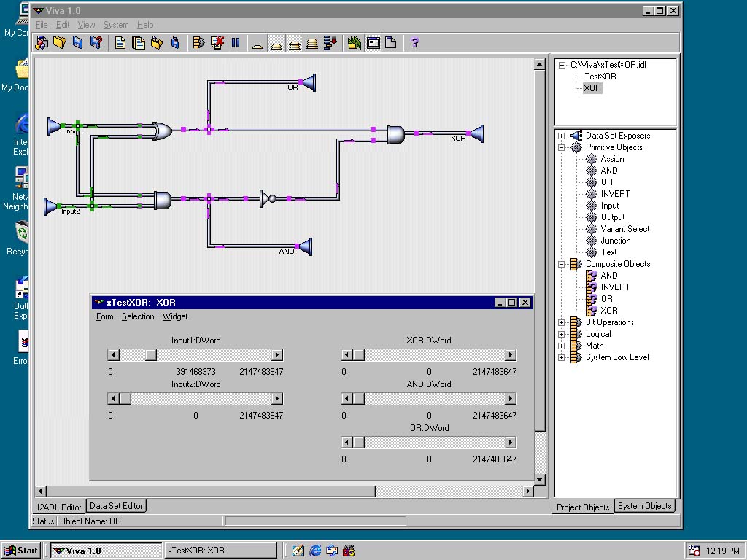Click the OR gate in the diagram
Viewport: 747px width, 560px height.
pos(162,131)
